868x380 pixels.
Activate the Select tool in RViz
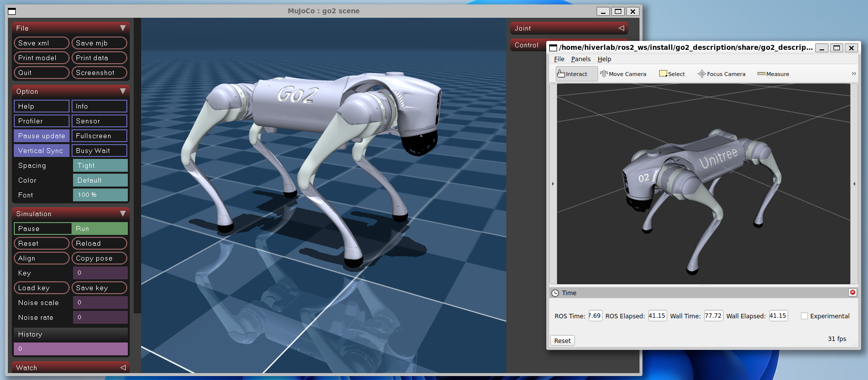[x=672, y=74]
